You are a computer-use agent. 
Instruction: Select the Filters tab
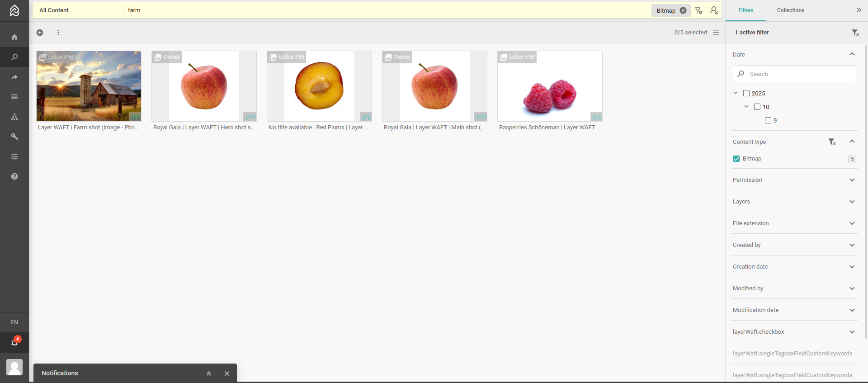745,10
